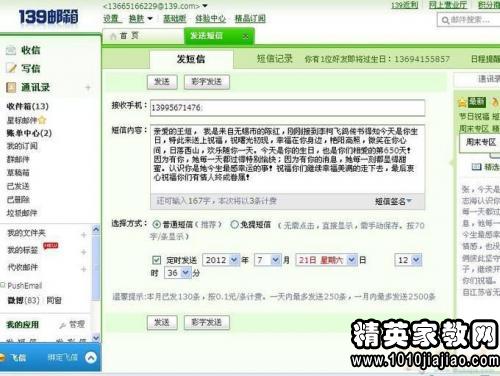Image resolution: width=500 pixels, height=376 pixels.
Task: Open the 我的订阅 folder
Action: [22, 146]
